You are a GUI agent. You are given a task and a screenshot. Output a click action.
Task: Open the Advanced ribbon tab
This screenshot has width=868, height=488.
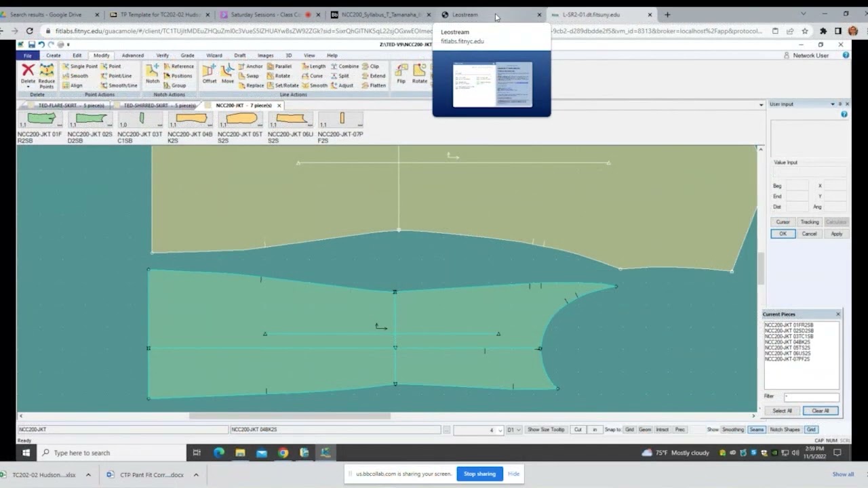coord(132,56)
